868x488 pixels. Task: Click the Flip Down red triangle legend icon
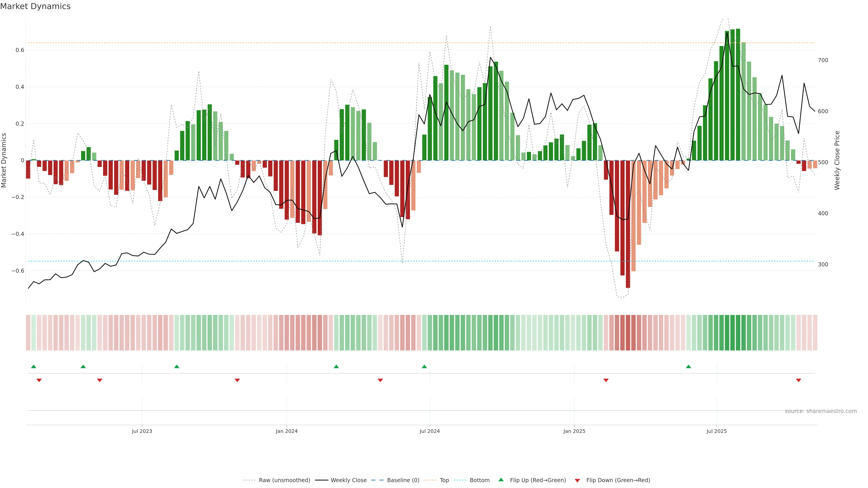pyautogui.click(x=577, y=480)
